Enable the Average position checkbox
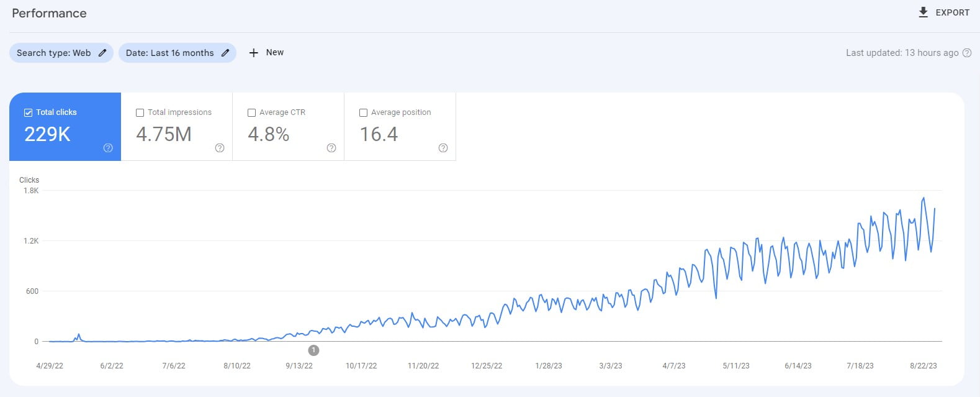Image resolution: width=980 pixels, height=397 pixels. coord(363,112)
